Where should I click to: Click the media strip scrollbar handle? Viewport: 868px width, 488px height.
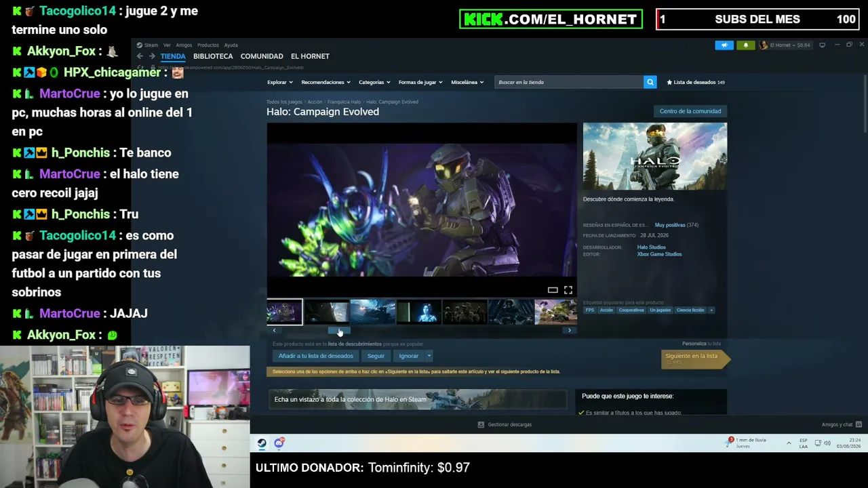pyautogui.click(x=339, y=331)
